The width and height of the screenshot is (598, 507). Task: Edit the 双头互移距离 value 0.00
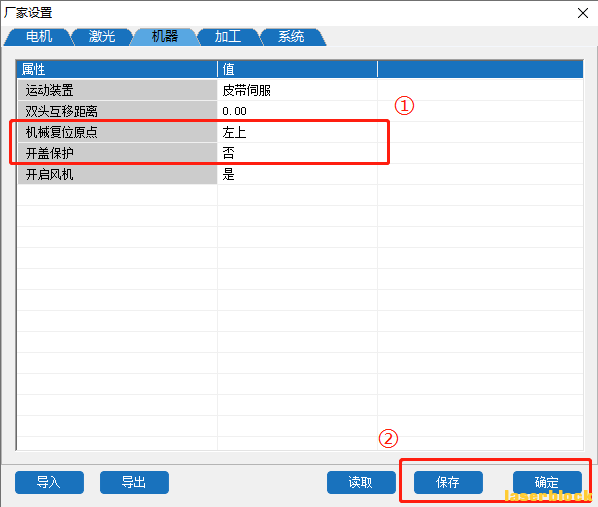(x=297, y=111)
